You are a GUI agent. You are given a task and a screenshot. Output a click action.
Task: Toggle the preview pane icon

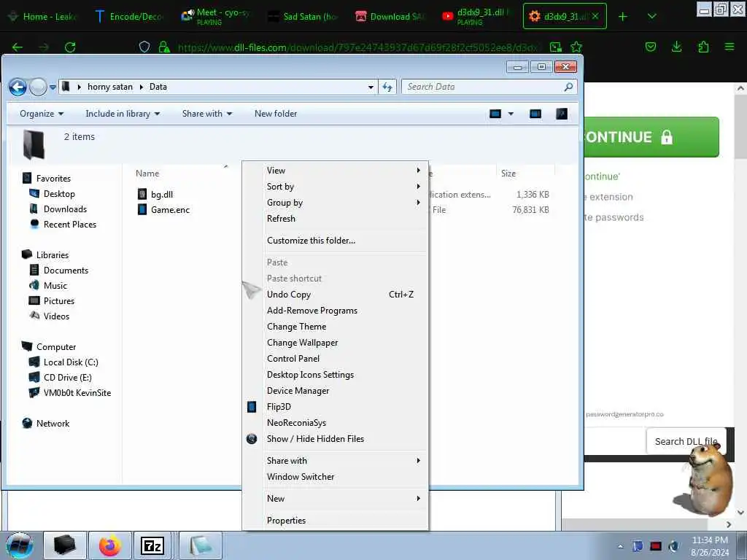(535, 114)
